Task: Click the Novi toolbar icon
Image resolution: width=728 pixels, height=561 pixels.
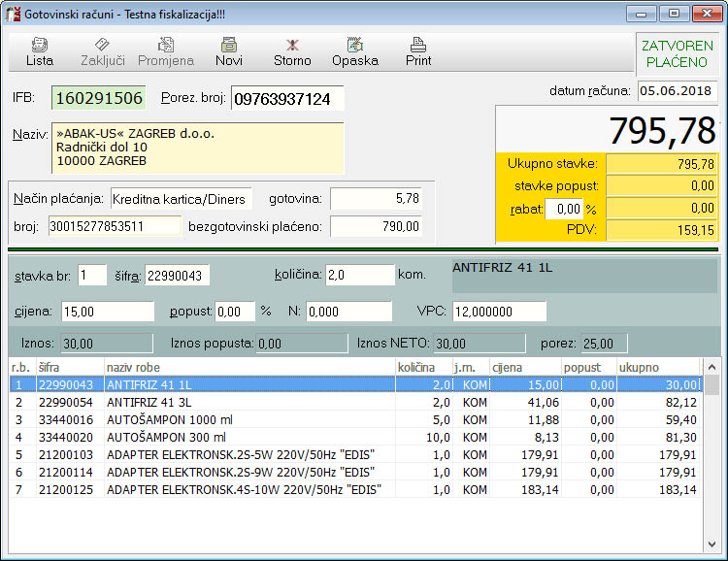Action: pos(229,51)
